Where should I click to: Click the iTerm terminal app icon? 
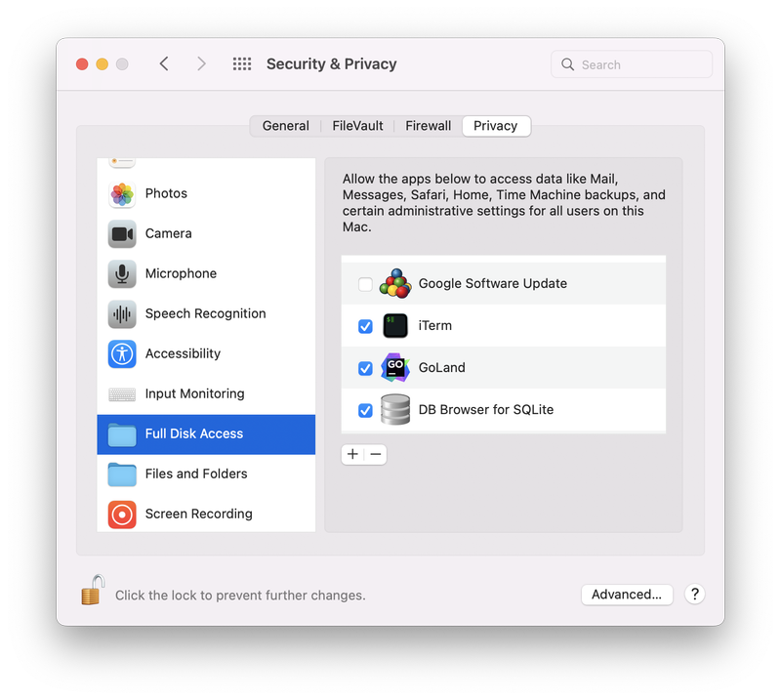pos(395,326)
